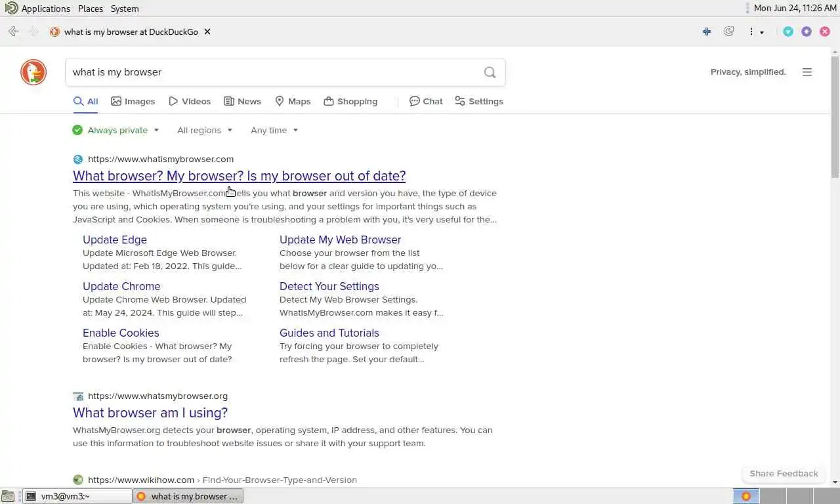Open the Update My Web Browser sublink
The height and width of the screenshot is (504, 840).
(340, 240)
